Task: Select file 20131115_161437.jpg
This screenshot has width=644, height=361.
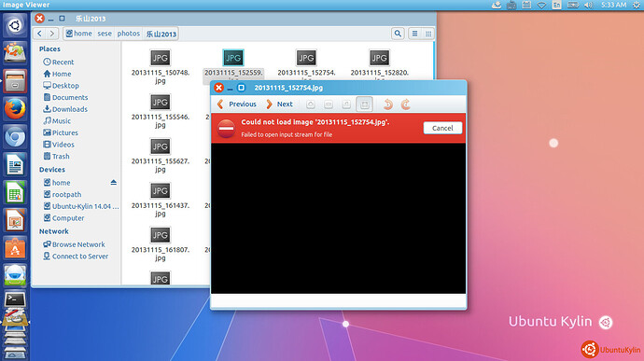Action: click(x=161, y=200)
